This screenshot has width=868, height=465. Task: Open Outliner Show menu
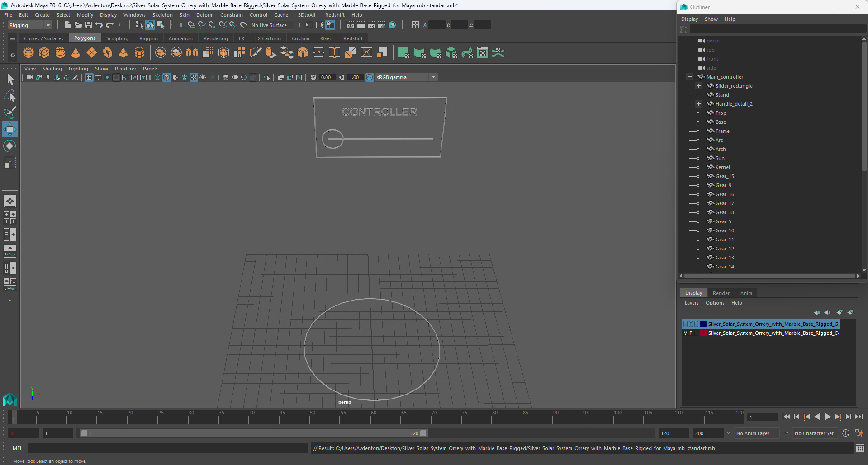click(711, 19)
